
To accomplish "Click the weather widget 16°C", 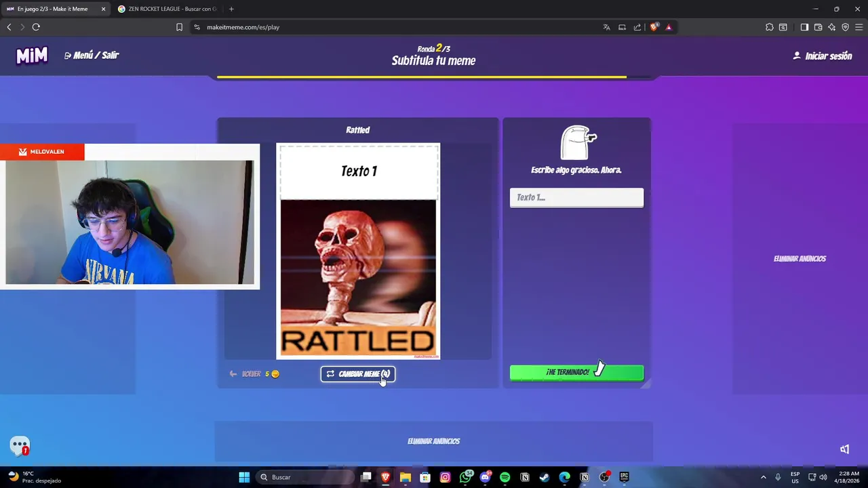I will click(34, 477).
